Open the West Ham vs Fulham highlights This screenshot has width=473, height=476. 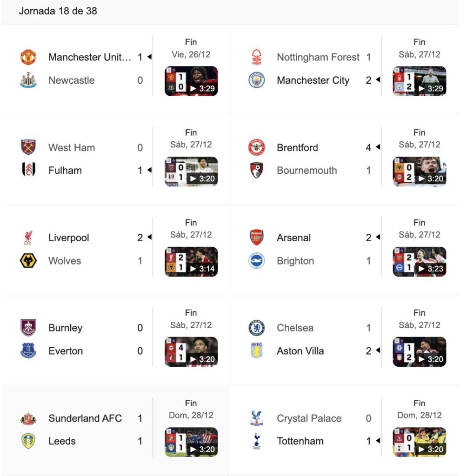[191, 172]
